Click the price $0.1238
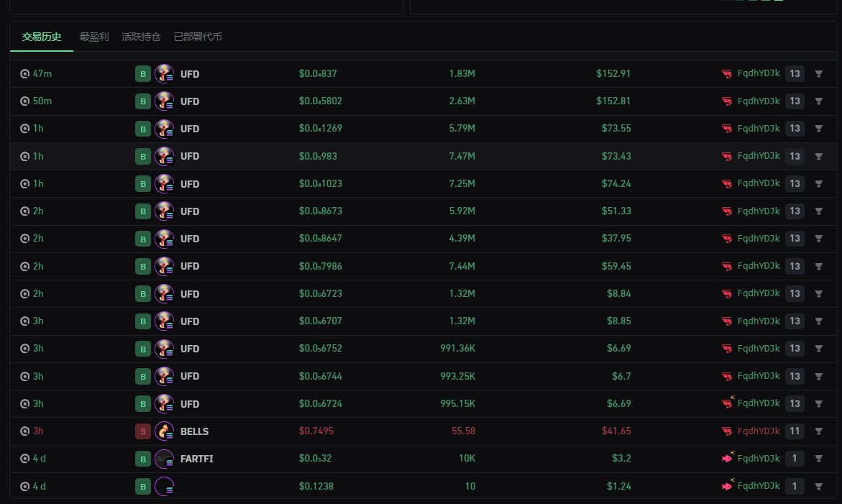 point(316,486)
